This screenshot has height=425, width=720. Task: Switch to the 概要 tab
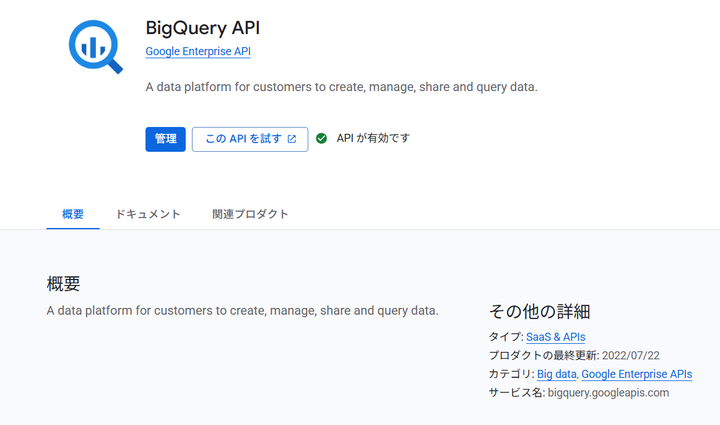pyautogui.click(x=73, y=214)
